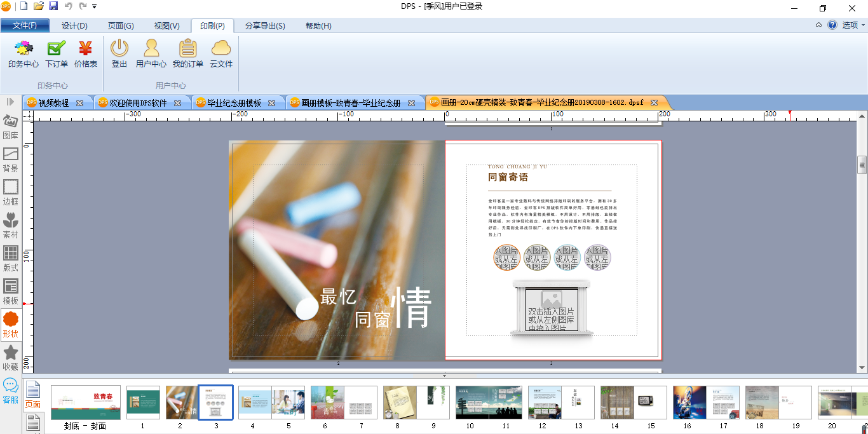Viewport: 868px width, 434px height.
Task: Expand the left sidebar collapse arrow
Action: tap(11, 102)
